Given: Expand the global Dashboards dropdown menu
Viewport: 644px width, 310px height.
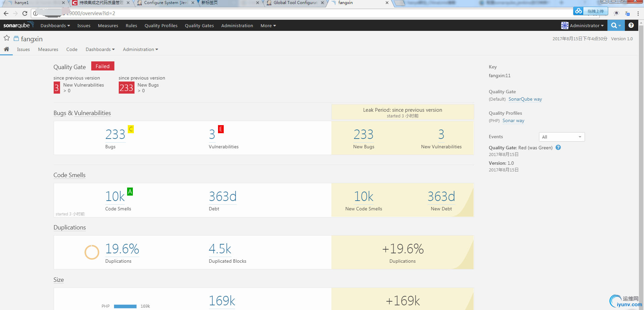Looking at the screenshot, I should pyautogui.click(x=55, y=25).
